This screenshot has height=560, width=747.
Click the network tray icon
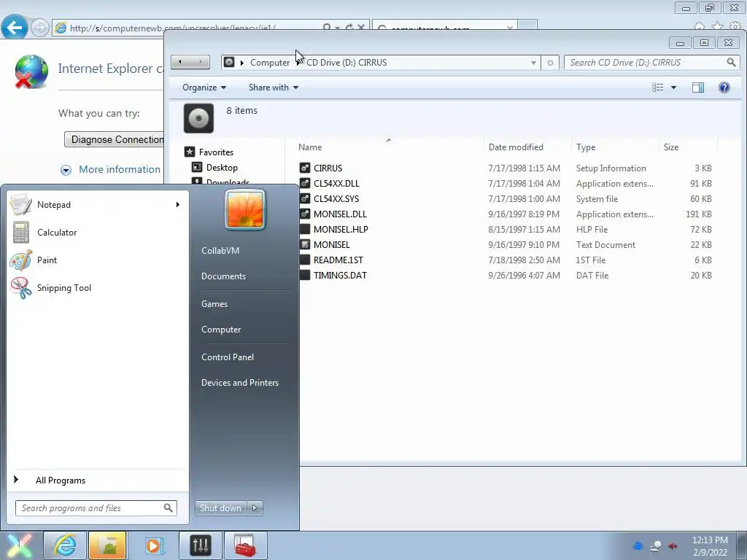click(656, 546)
